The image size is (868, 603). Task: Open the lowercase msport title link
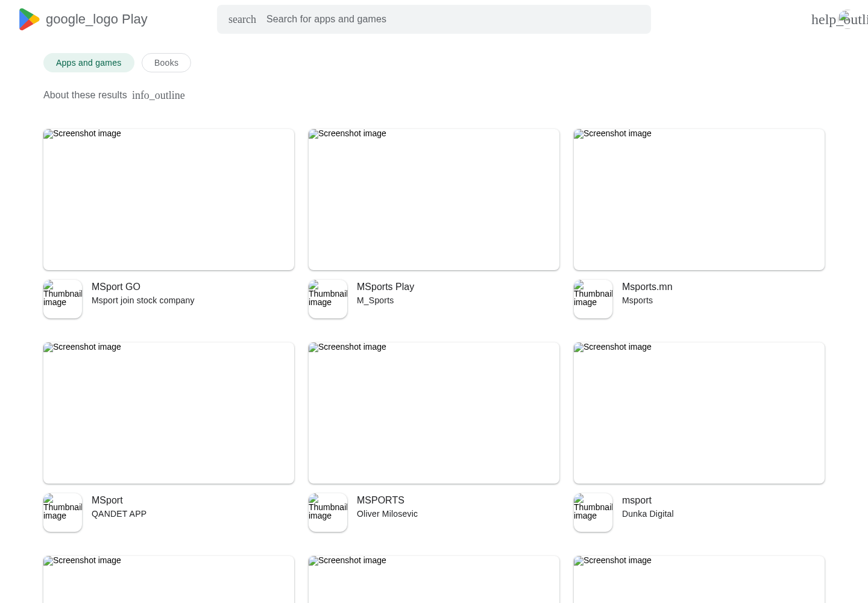coord(637,500)
